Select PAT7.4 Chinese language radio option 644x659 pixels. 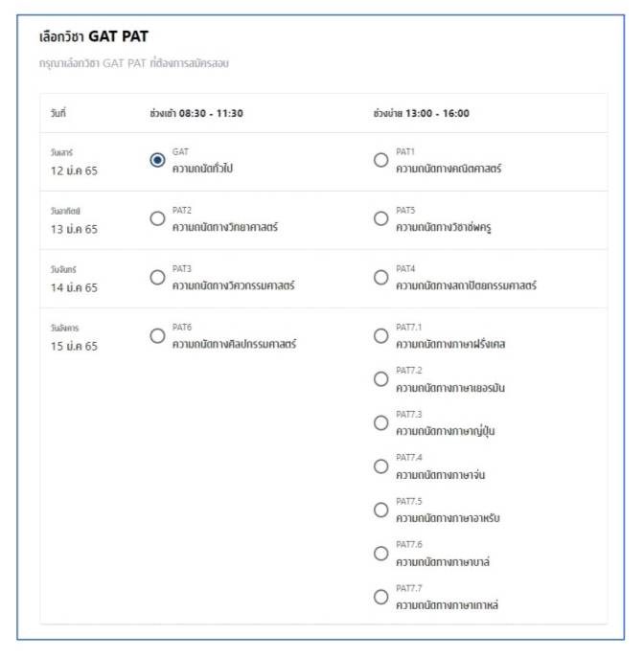(381, 466)
